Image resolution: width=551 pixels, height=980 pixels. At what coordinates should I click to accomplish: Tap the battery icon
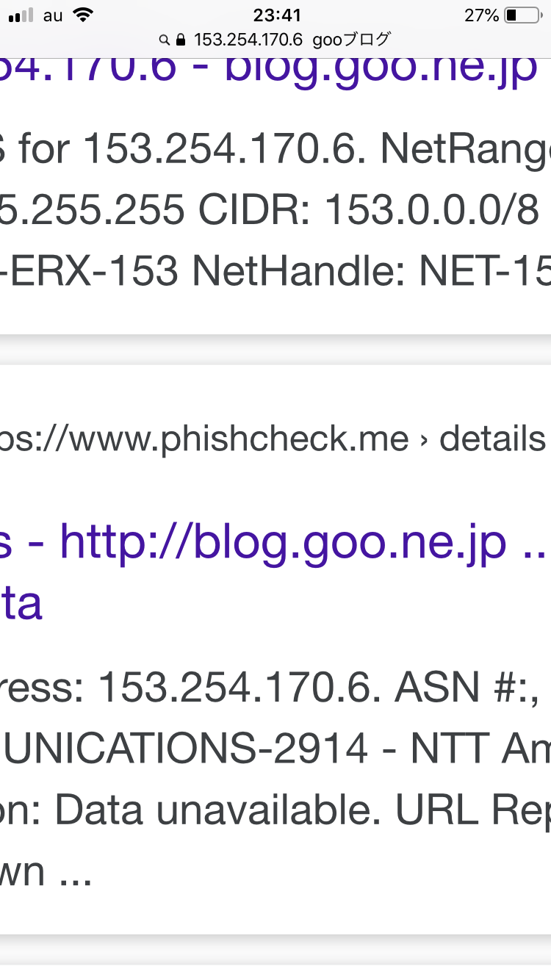(x=522, y=15)
